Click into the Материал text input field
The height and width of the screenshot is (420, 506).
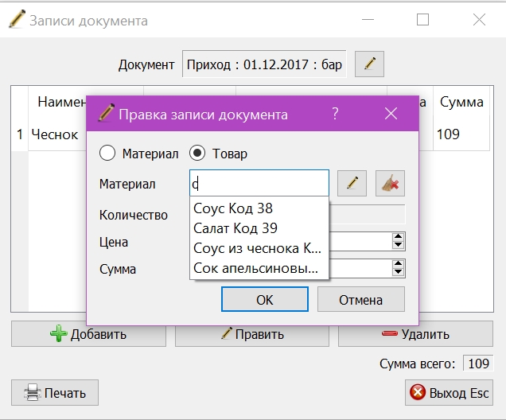pos(259,183)
